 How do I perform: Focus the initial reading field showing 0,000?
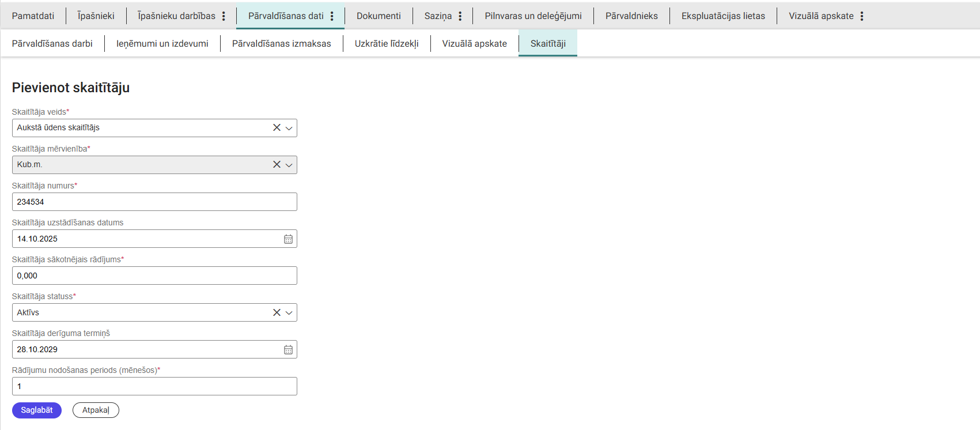point(154,276)
